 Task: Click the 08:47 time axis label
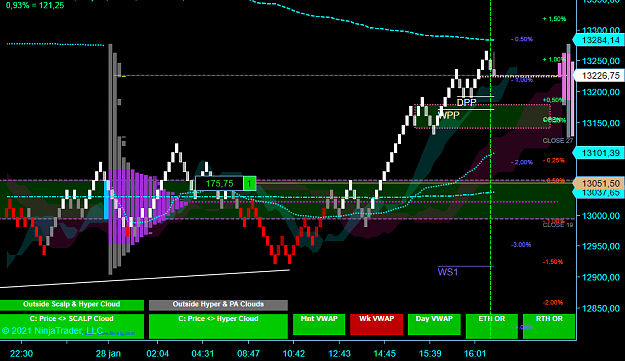click(x=248, y=354)
